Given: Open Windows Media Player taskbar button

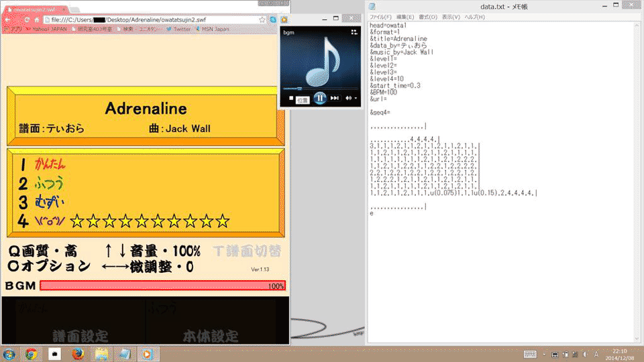Looking at the screenshot, I should click(148, 354).
